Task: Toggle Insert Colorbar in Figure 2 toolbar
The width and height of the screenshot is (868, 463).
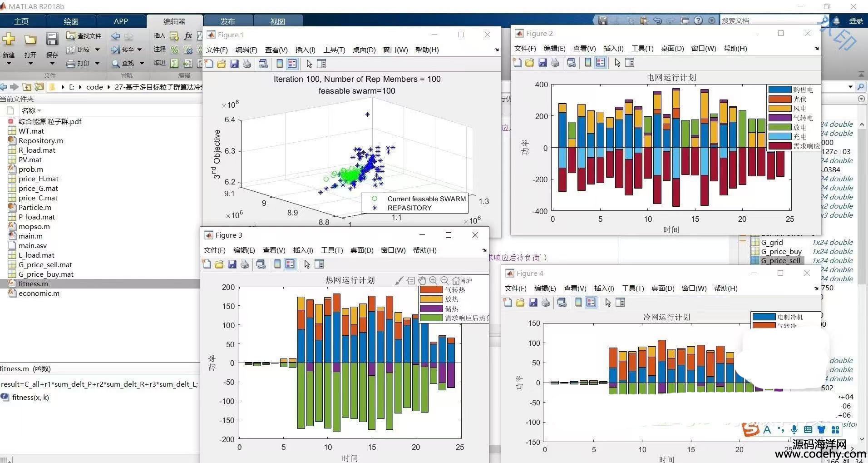Action: [x=588, y=63]
